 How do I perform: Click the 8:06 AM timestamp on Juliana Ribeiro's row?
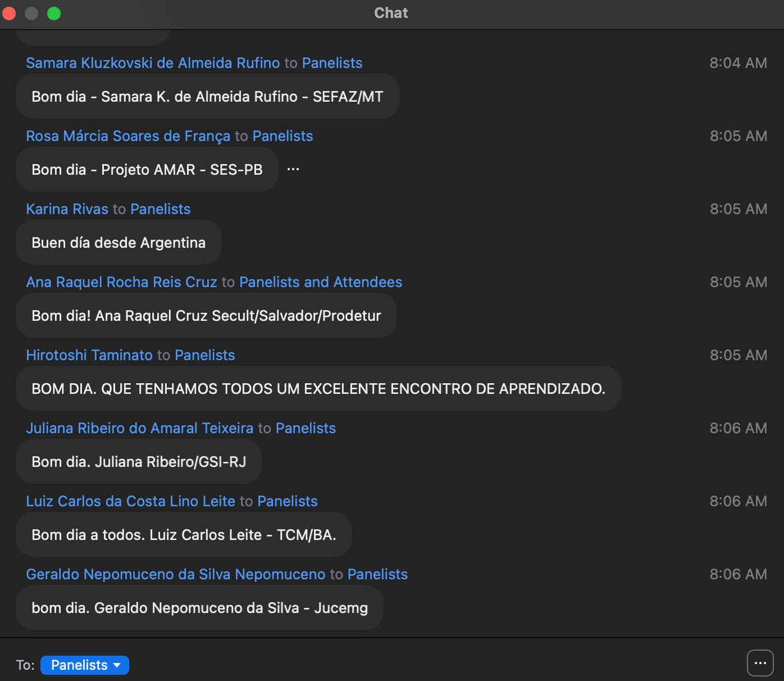pos(739,428)
